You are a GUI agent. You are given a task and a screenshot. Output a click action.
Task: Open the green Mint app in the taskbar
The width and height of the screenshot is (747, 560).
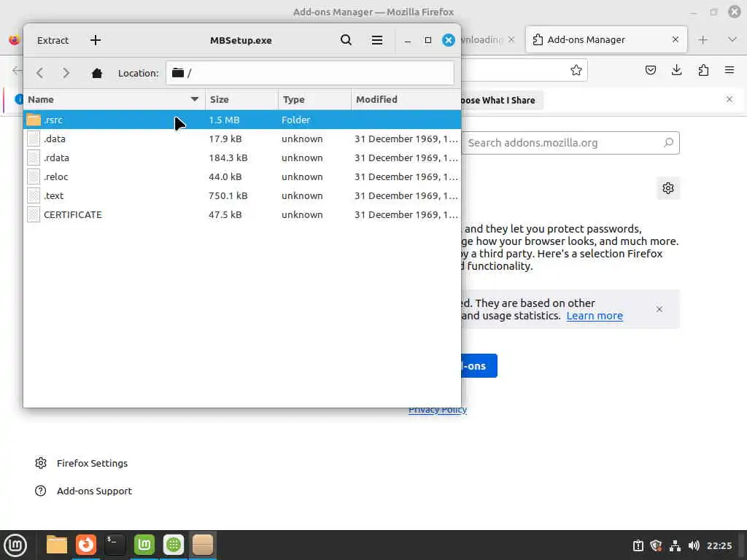144,545
